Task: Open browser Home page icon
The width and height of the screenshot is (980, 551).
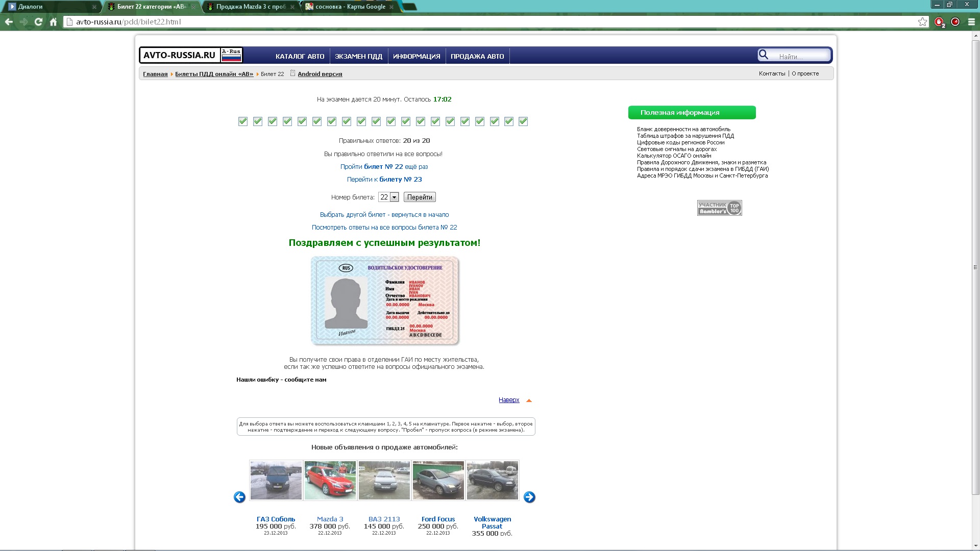Action: [53, 22]
